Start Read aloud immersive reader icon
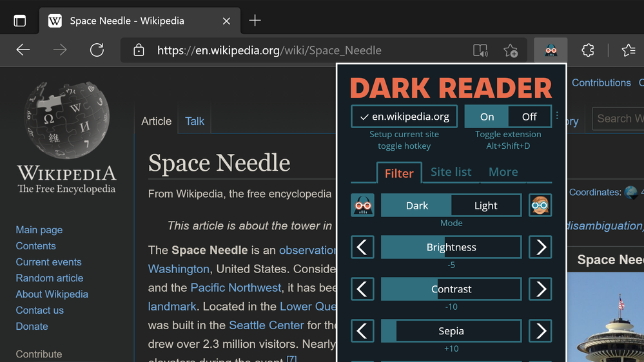This screenshot has height=362, width=644. click(480, 50)
